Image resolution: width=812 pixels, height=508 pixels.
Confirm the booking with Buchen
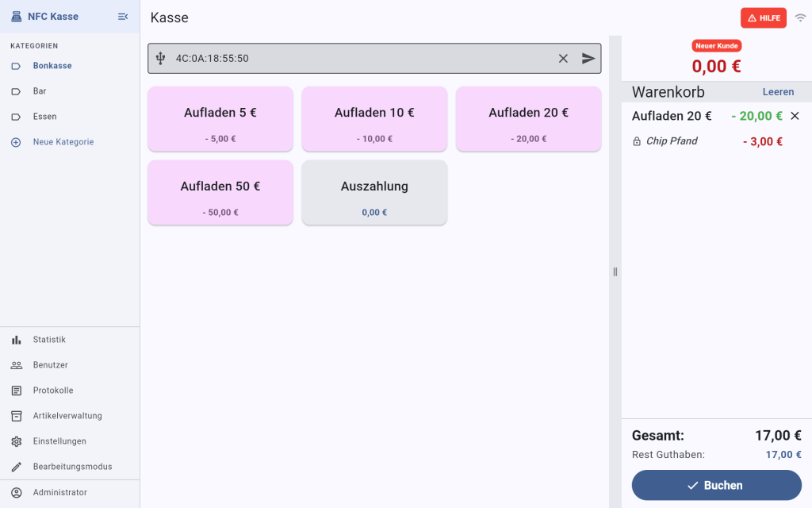717,486
